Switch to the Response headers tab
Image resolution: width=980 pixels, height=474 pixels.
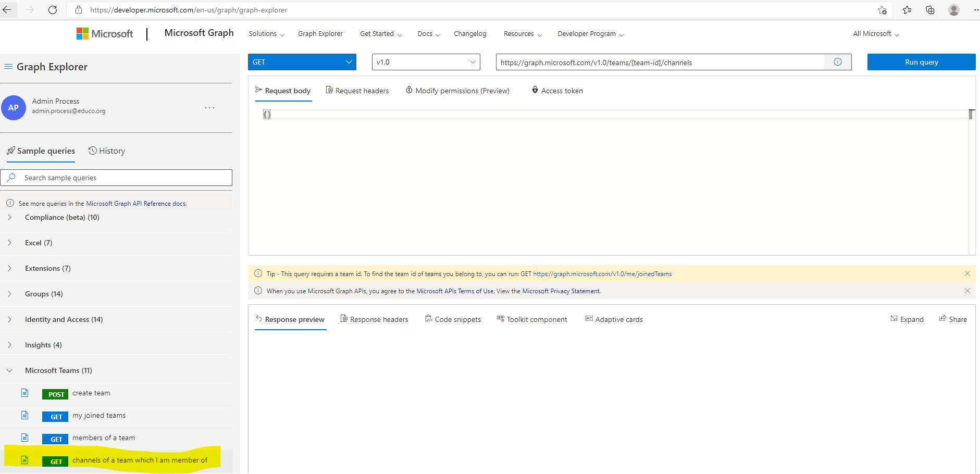coord(374,319)
